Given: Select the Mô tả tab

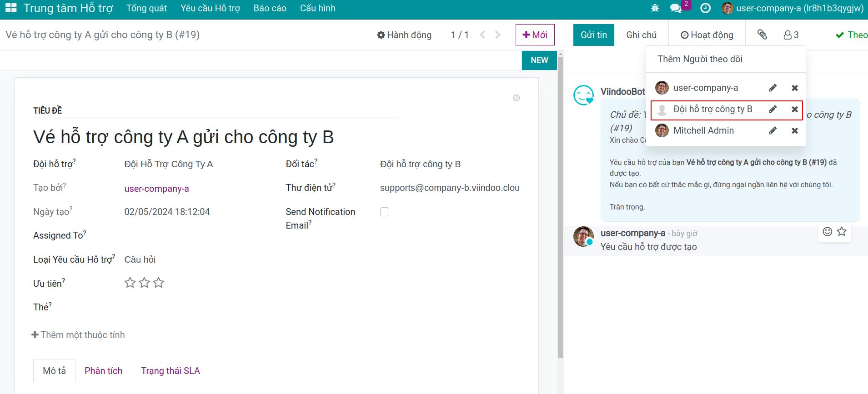Looking at the screenshot, I should [x=54, y=371].
